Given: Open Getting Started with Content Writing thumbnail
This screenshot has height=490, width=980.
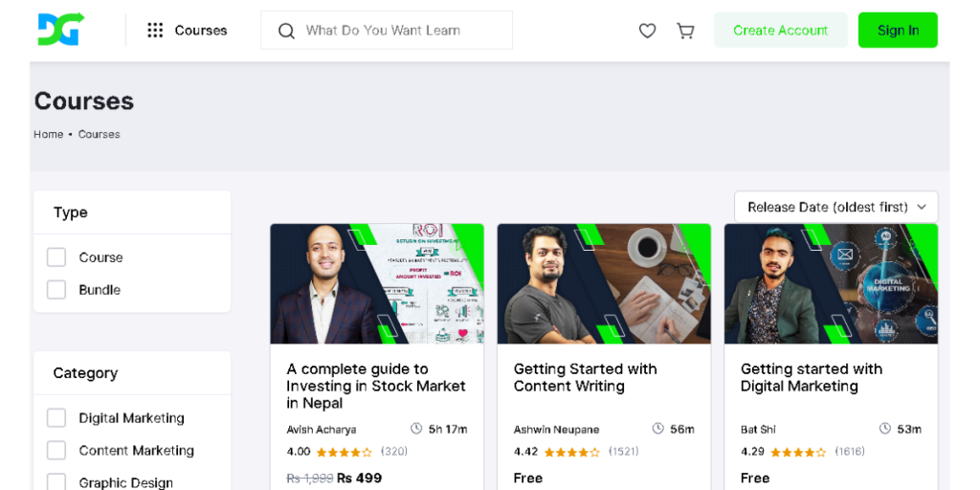Looking at the screenshot, I should tap(604, 283).
